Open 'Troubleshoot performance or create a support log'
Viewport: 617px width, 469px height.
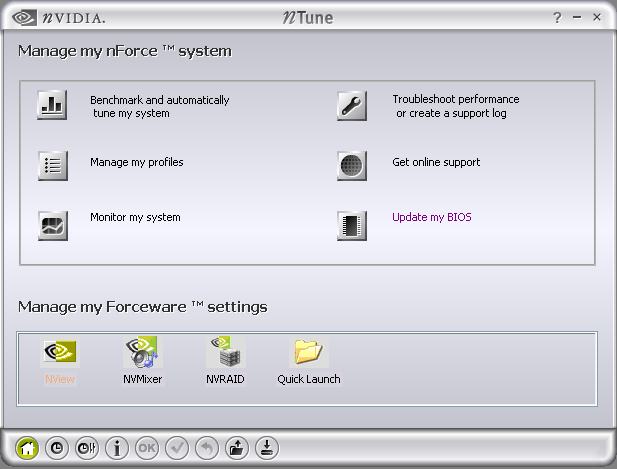(456, 106)
